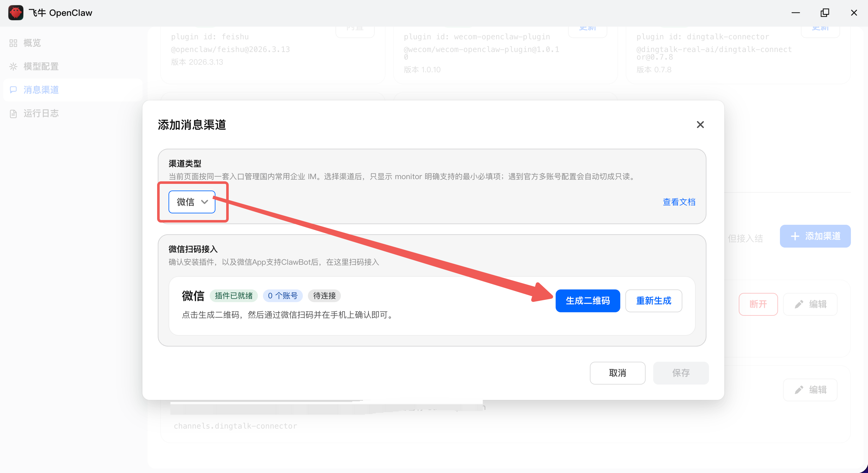This screenshot has width=868, height=473.
Task: Click the 概览 grid icon in sidebar
Action: coord(13,43)
